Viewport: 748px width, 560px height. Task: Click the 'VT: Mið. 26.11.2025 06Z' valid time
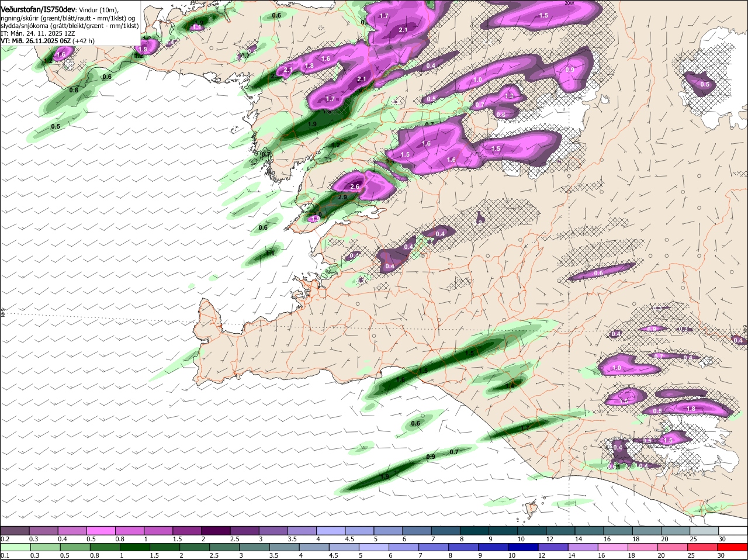click(x=36, y=41)
